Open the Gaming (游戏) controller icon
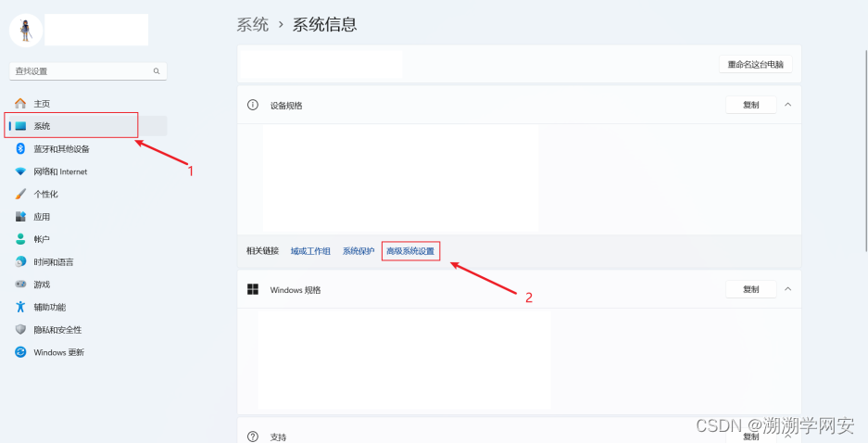The width and height of the screenshot is (868, 443). pyautogui.click(x=20, y=285)
